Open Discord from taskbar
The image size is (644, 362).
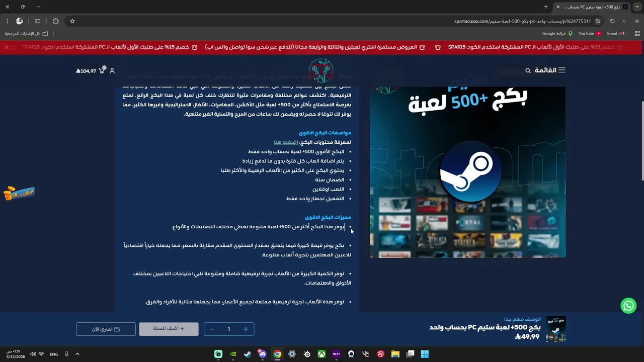pos(262,354)
